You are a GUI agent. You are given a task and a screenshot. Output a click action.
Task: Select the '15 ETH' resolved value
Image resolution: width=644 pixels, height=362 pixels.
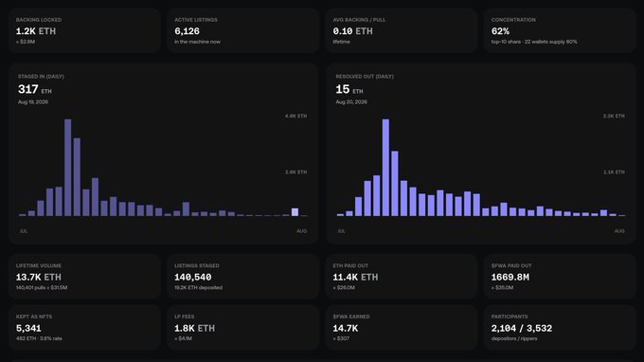349,89
